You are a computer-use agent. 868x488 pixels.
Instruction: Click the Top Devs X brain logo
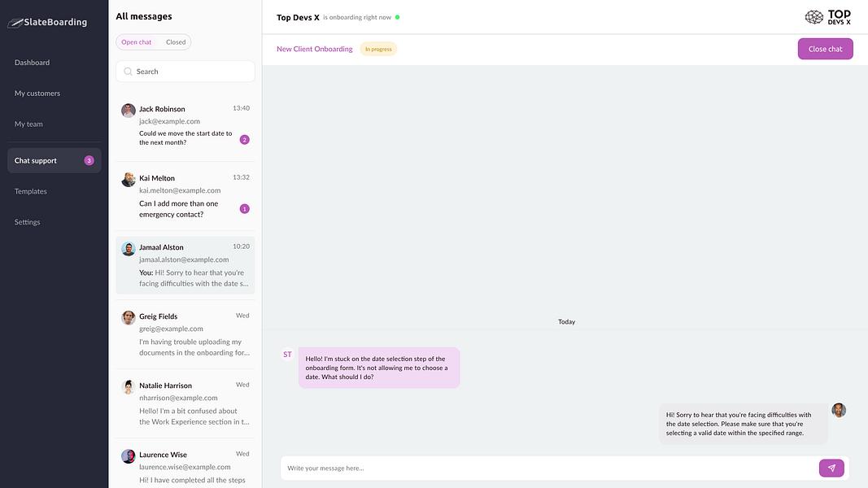pyautogui.click(x=813, y=17)
